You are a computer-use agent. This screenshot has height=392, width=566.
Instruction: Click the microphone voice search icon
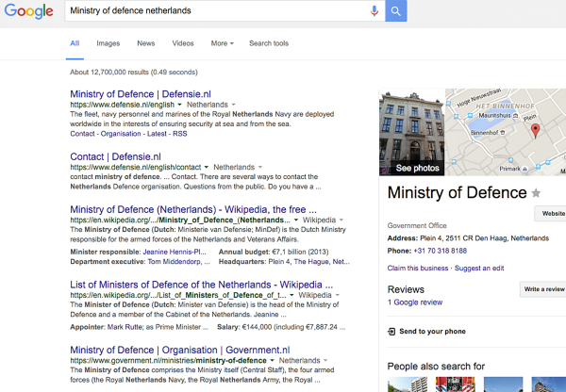[x=375, y=10]
